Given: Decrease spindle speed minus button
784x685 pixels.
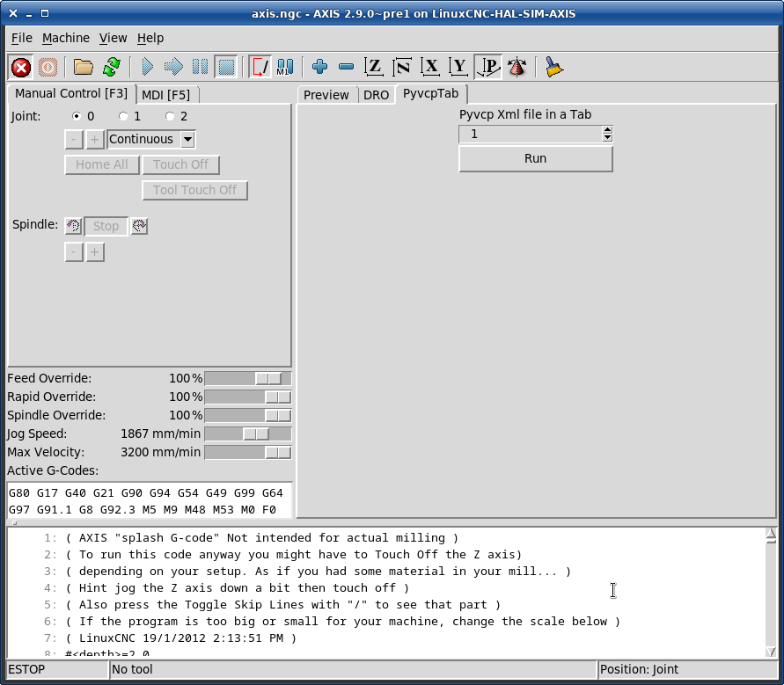Looking at the screenshot, I should (74, 252).
